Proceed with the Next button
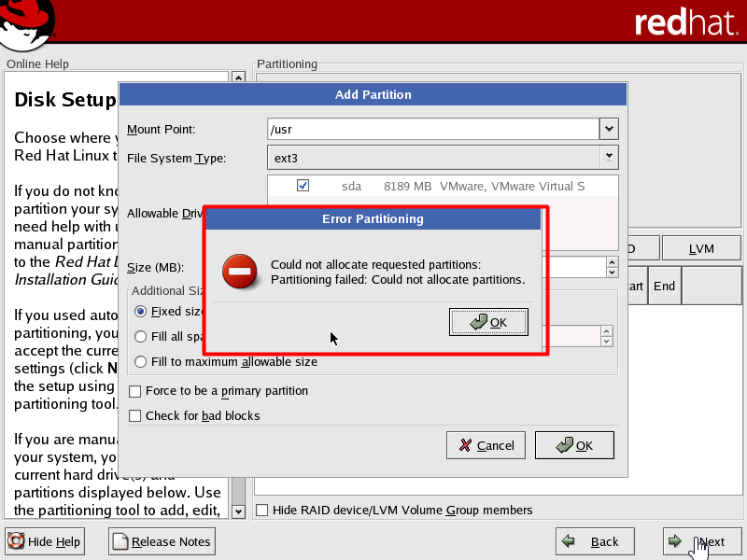 click(702, 541)
